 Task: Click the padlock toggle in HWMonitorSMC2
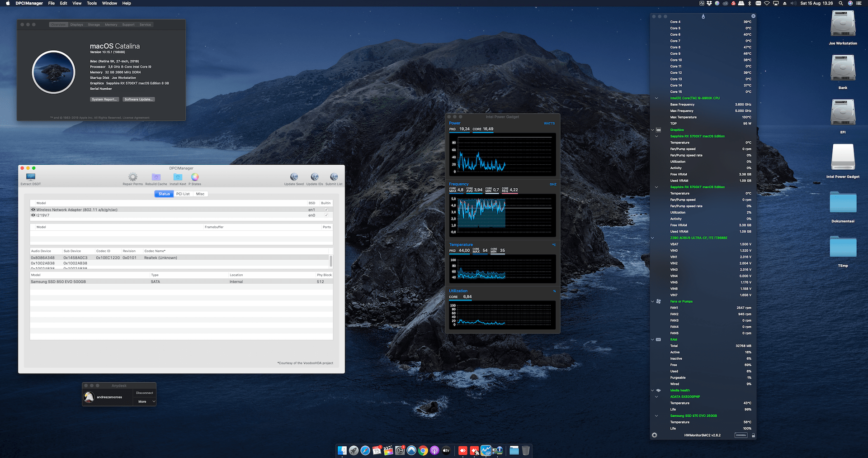[x=753, y=435]
